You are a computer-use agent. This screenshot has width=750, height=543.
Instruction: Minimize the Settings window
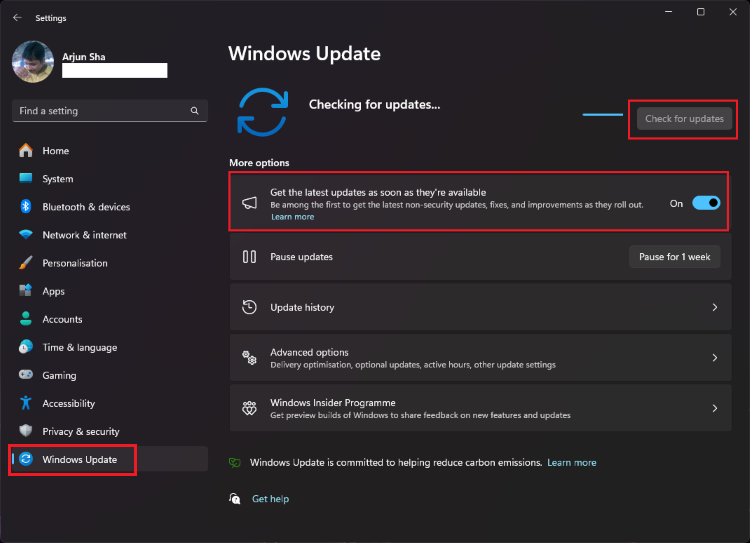(x=669, y=11)
